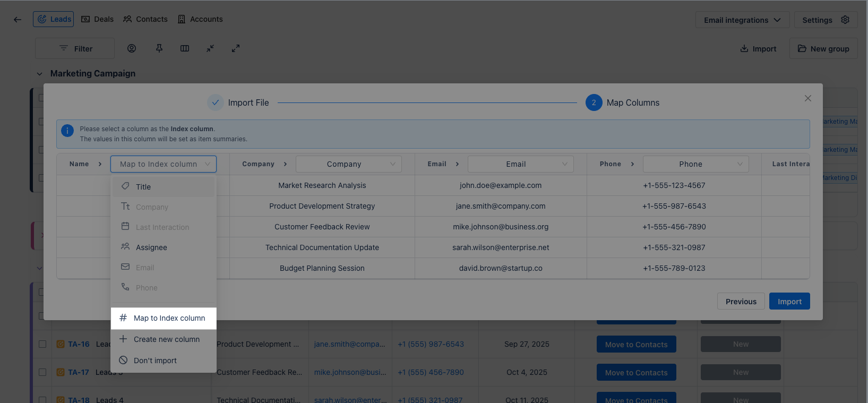Check the TA-16 row checkbox
Image resolution: width=868 pixels, height=403 pixels.
click(x=42, y=344)
